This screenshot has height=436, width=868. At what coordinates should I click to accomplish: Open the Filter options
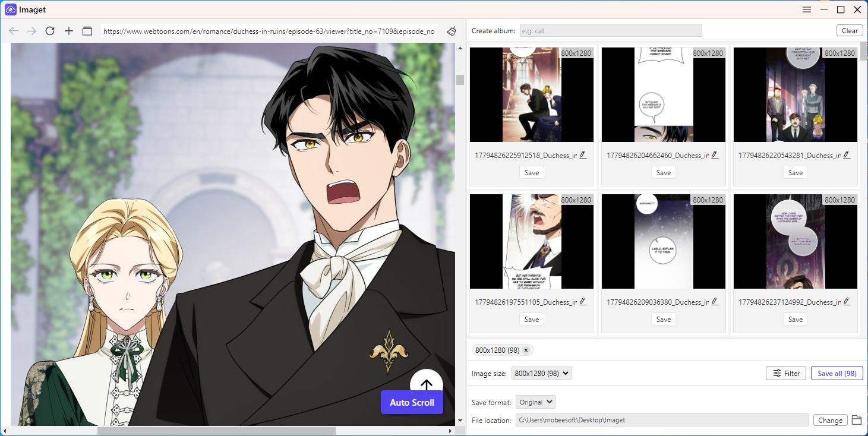(786, 374)
